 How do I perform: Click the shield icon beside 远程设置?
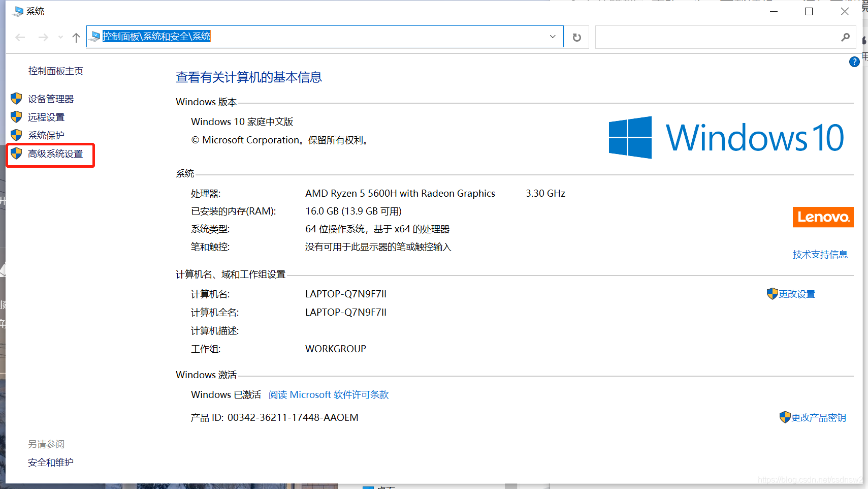click(x=16, y=116)
